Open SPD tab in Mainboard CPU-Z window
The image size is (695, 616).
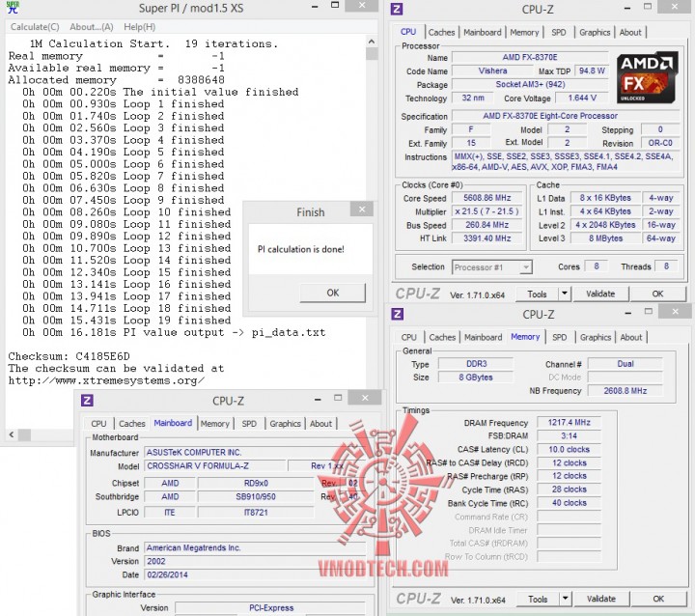coord(249,424)
